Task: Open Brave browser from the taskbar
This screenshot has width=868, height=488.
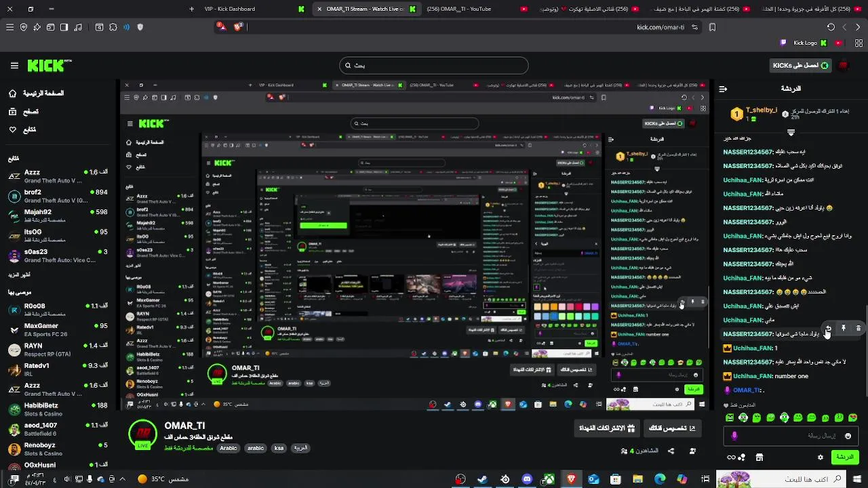Action: [571, 479]
